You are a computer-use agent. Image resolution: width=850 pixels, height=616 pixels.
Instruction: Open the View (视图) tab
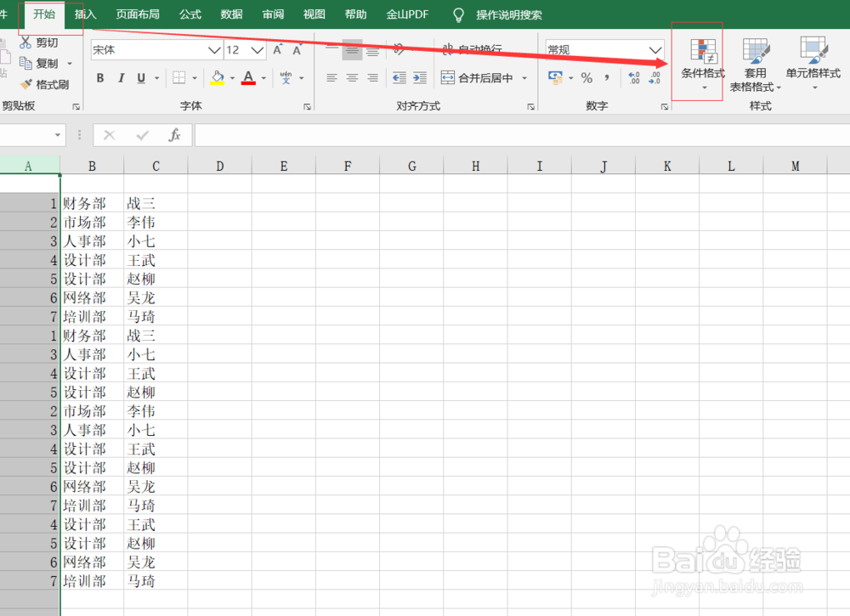pos(314,14)
